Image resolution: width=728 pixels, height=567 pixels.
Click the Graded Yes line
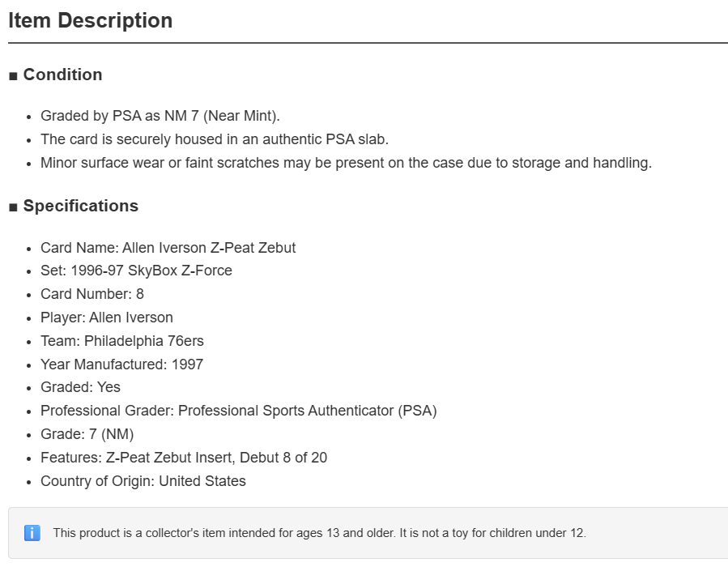[x=80, y=387]
